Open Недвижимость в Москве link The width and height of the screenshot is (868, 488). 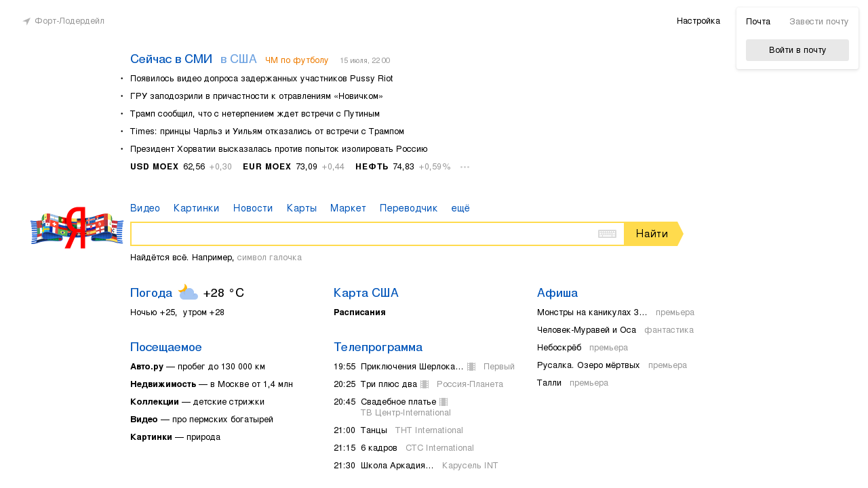tap(212, 384)
